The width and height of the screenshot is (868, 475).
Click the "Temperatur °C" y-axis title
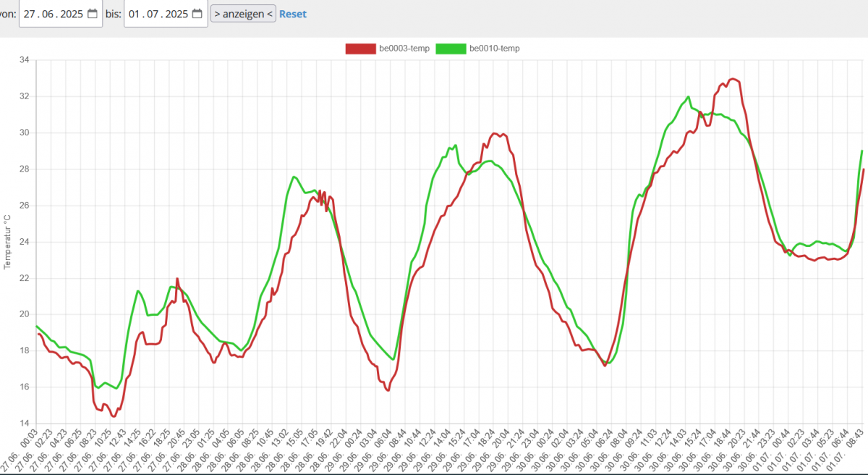point(7,242)
